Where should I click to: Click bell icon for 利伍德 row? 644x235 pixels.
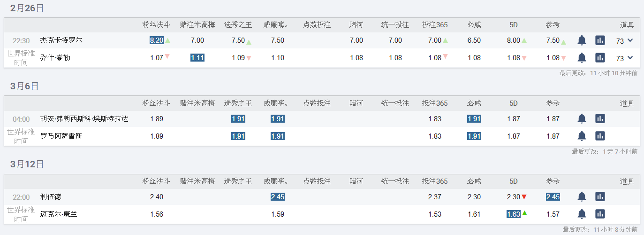coord(582,196)
